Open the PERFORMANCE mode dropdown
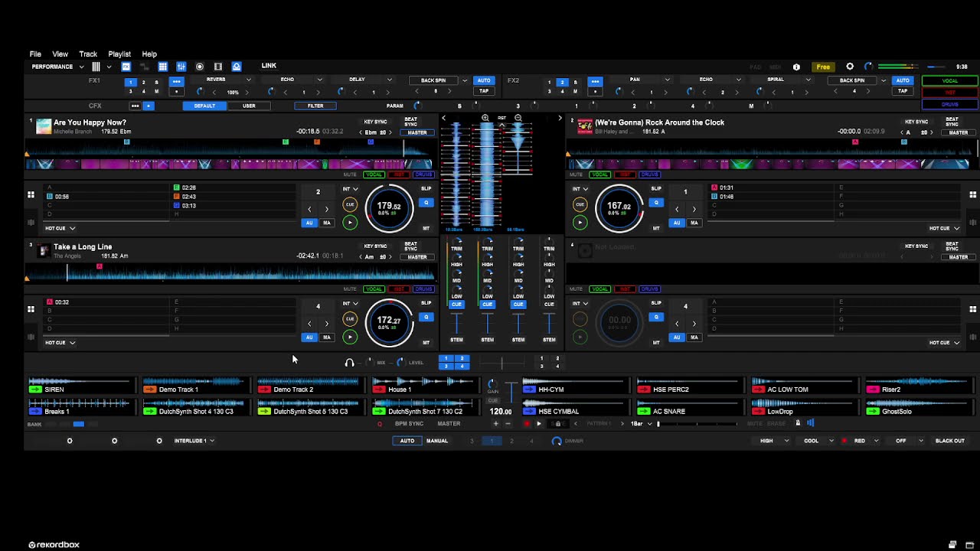Image resolution: width=980 pixels, height=551 pixels. point(57,67)
